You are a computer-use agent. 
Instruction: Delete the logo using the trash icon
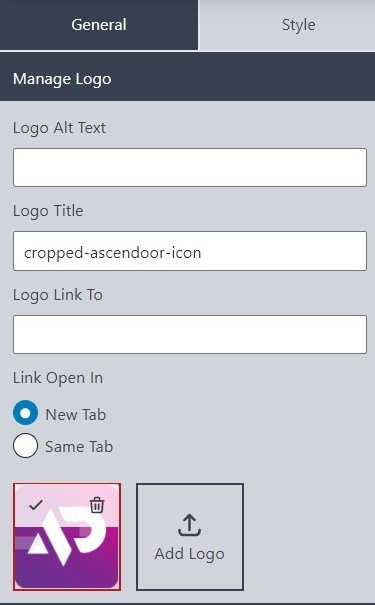[x=97, y=505]
